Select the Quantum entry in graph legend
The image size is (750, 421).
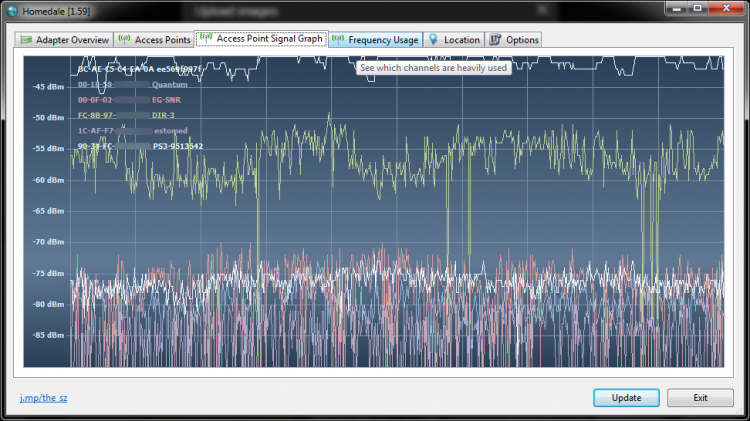170,85
